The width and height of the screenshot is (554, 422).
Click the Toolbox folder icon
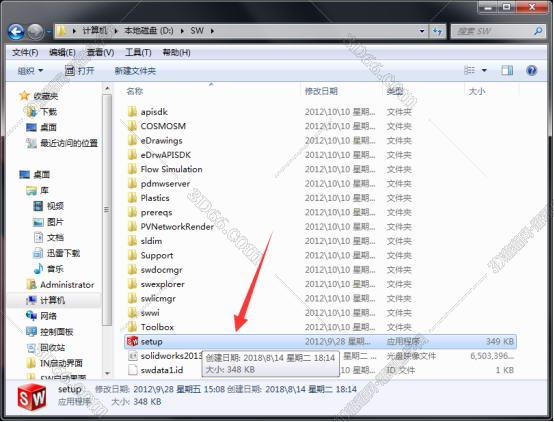pos(132,327)
